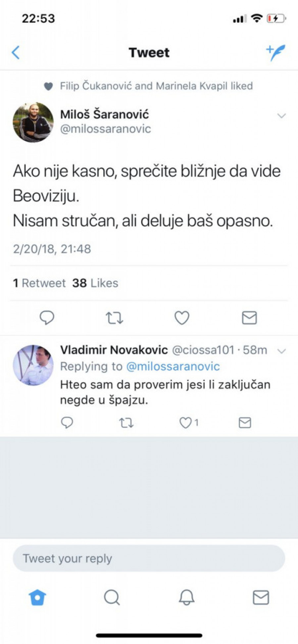Reply to Vladimir Novakovic's comment
This screenshot has width=298, height=644.
(67, 423)
